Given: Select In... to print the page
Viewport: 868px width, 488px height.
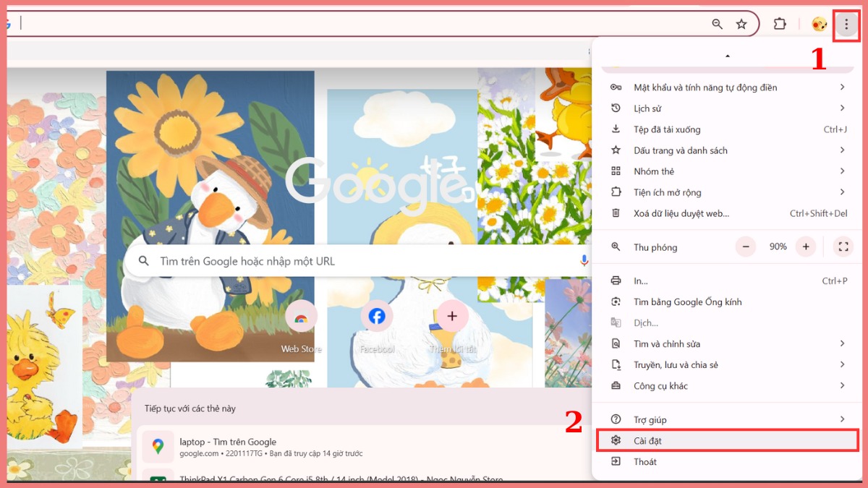Looking at the screenshot, I should 728,281.
